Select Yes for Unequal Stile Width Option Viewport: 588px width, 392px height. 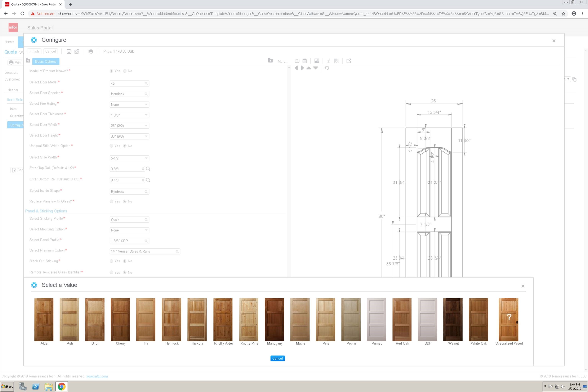tap(112, 146)
